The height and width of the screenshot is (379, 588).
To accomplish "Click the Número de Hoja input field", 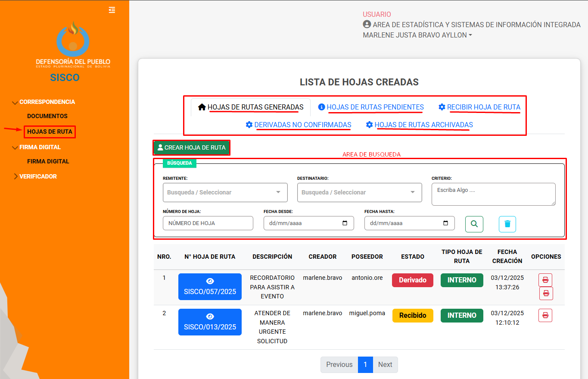I will [208, 223].
